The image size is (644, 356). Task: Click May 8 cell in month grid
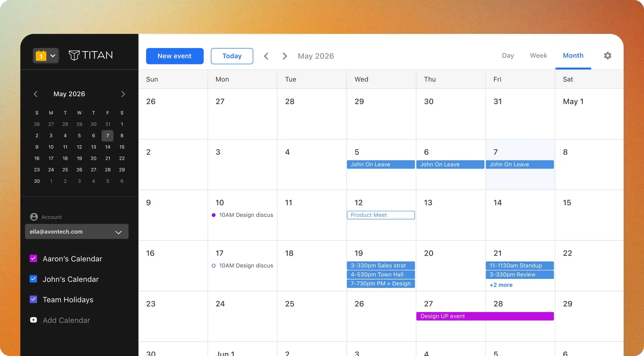tap(589, 164)
